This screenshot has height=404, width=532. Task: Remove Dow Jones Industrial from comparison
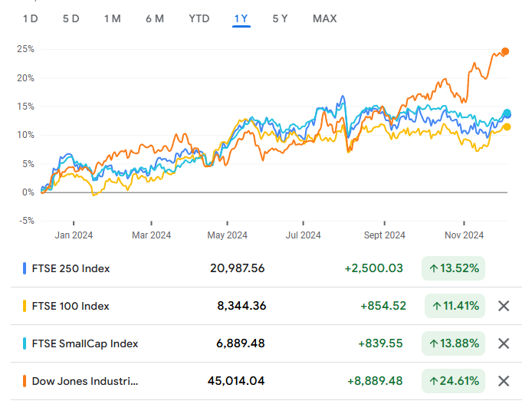point(504,381)
